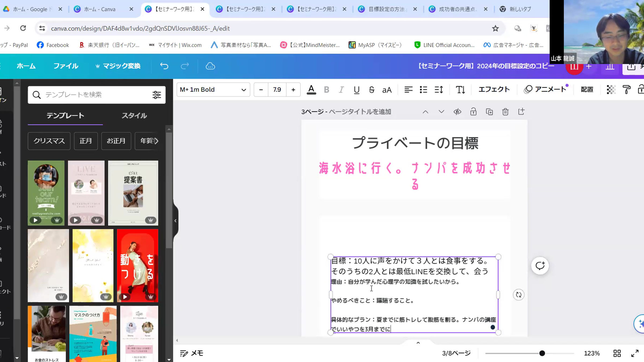The height and width of the screenshot is (362, 644).
Task: Click the 123% zoom level
Action: 592,353
